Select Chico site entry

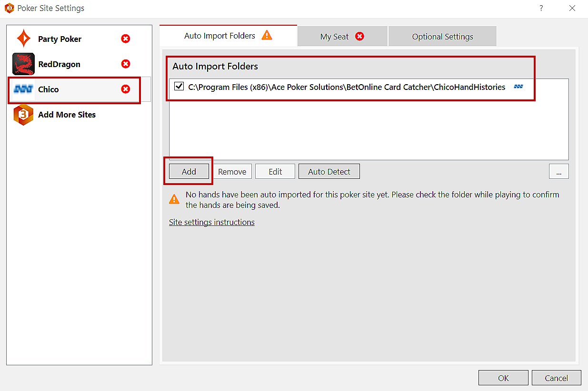pos(79,89)
